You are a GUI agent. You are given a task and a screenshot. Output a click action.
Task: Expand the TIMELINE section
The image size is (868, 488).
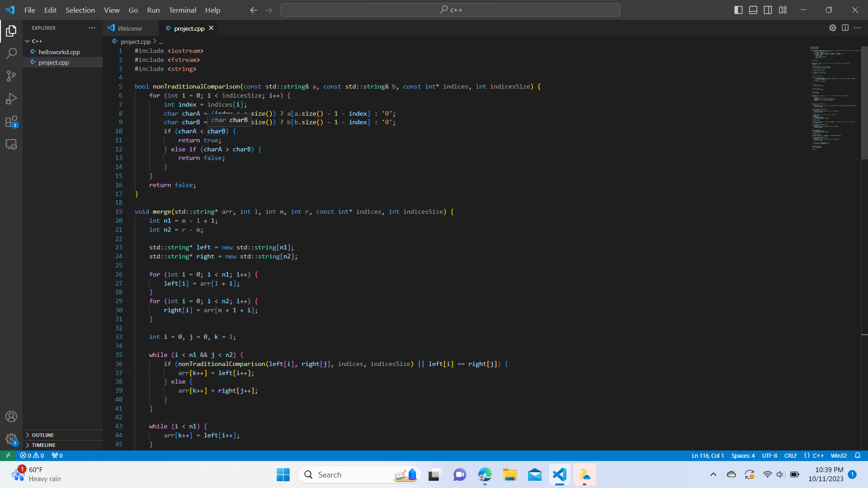(x=43, y=445)
